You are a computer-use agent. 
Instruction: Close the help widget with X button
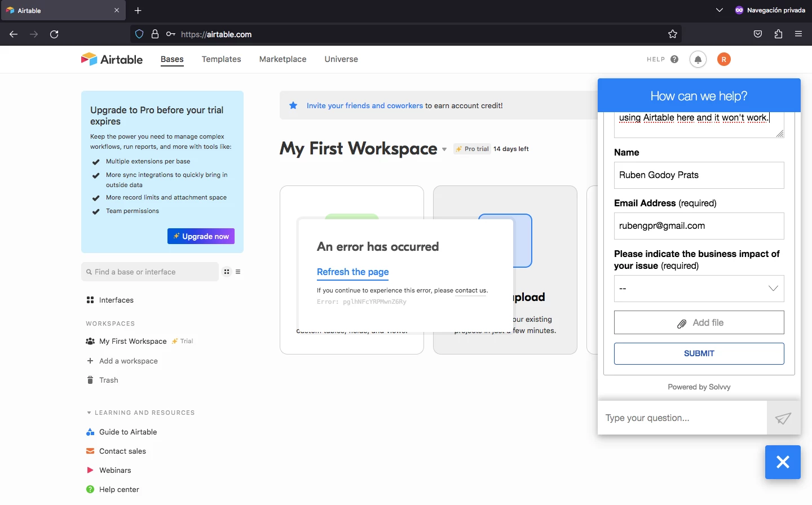pyautogui.click(x=783, y=462)
